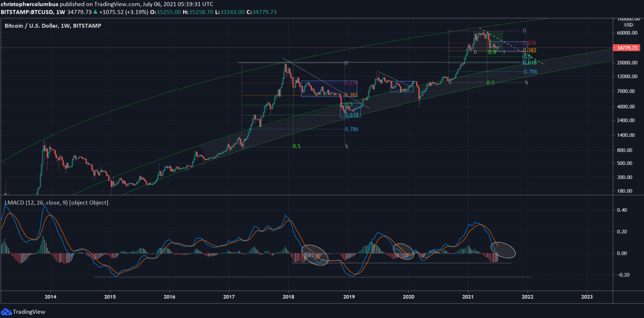The height and width of the screenshot is (318, 644).
Task: Click the orange 0.382 Fibonacci label near 2022
Action: tap(529, 50)
